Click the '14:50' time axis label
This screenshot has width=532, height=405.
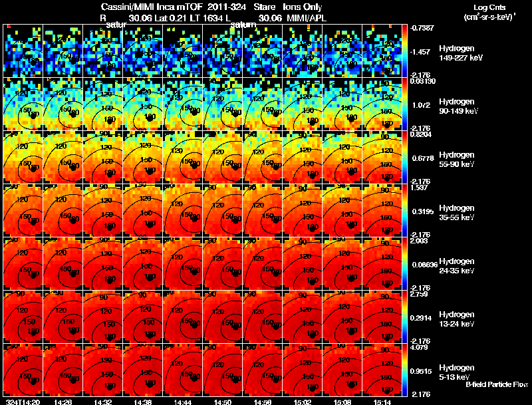pyautogui.click(x=223, y=402)
